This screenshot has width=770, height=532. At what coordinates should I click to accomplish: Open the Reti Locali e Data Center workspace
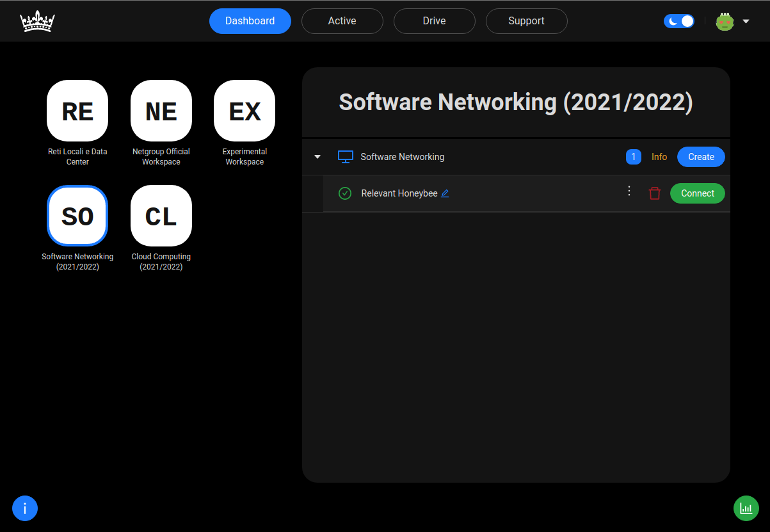click(77, 110)
